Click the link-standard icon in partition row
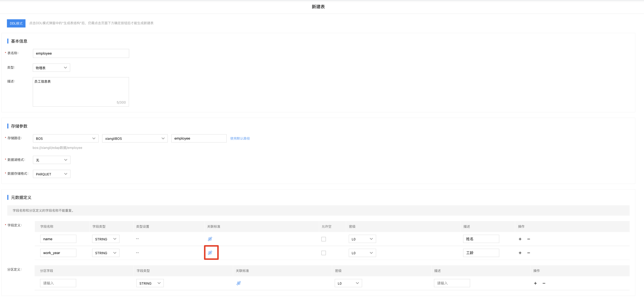This screenshot has height=301, width=644. [x=239, y=283]
